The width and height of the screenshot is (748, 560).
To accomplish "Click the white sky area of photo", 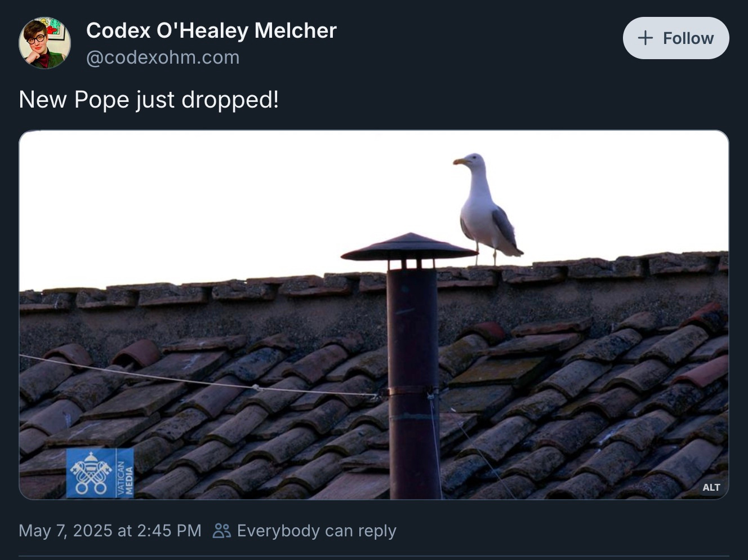I will point(225,203).
